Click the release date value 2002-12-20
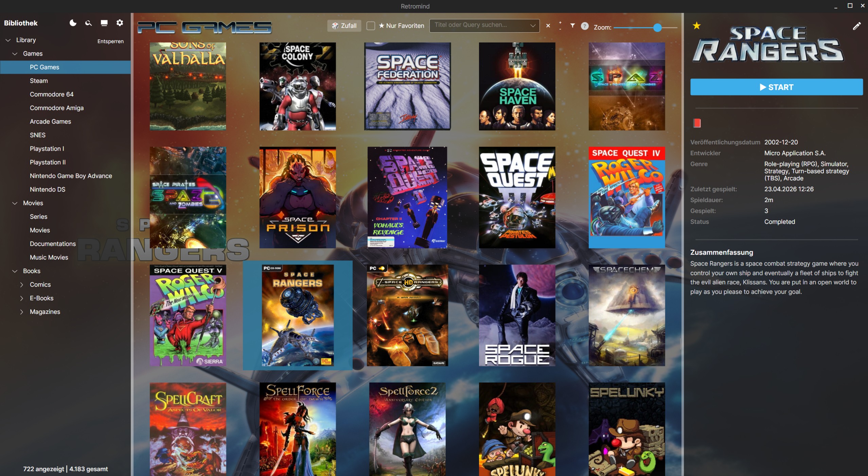 click(781, 142)
